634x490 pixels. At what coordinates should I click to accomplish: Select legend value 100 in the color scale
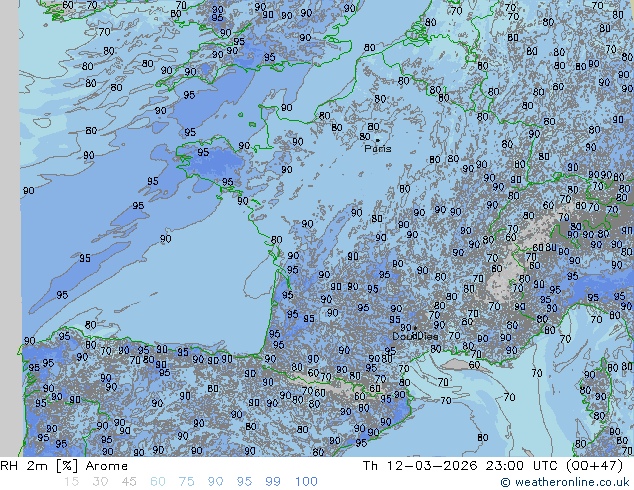tap(306, 482)
